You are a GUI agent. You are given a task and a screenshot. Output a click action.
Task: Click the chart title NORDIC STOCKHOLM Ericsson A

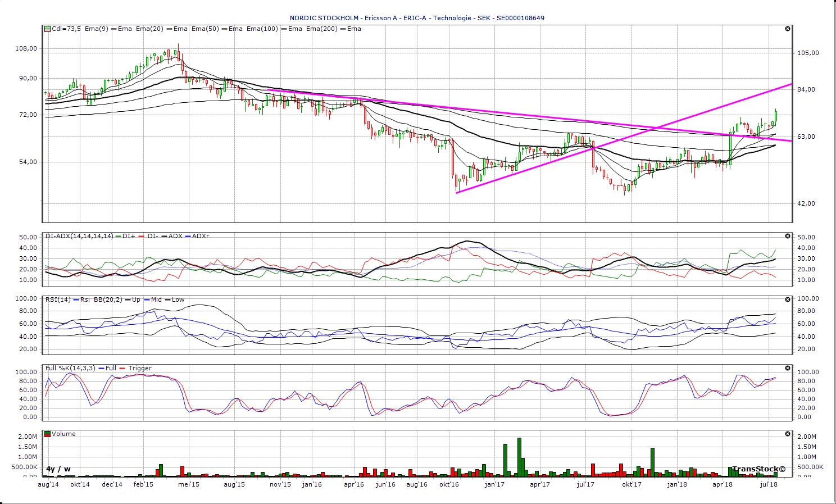point(417,18)
